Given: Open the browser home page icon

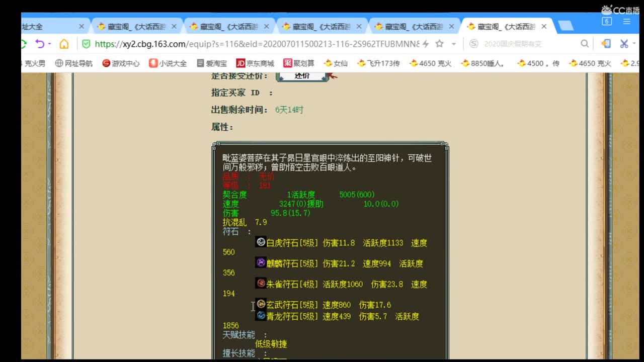Looking at the screenshot, I should (x=64, y=44).
